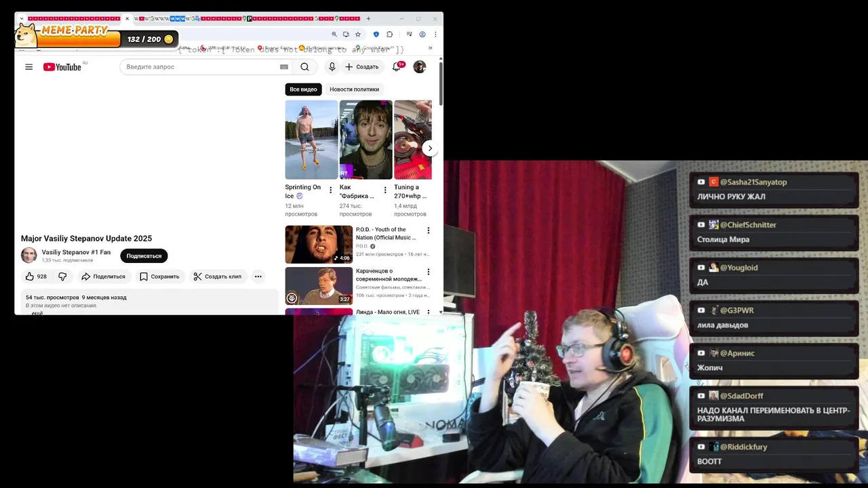868x488 pixels.
Task: Open the Chrome profile icon
Action: (x=422, y=34)
